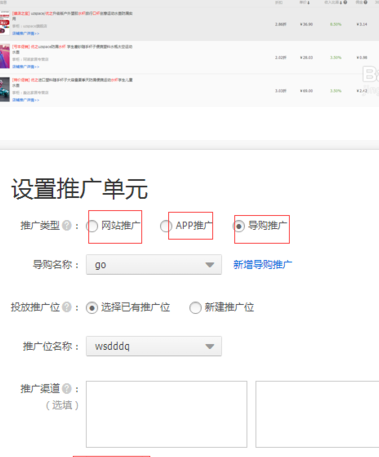The height and width of the screenshot is (457, 379).
Task: Open the help icon beside 推广渠道
Action: 67,388
